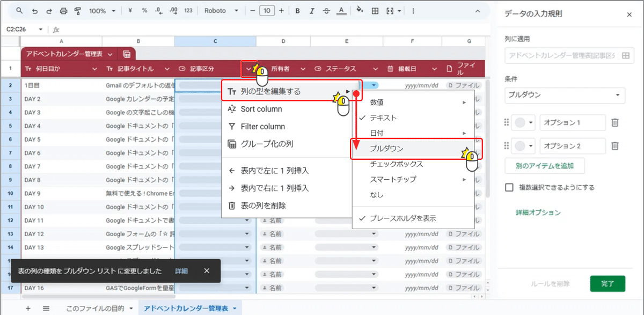Open the スマートチップ submenu
The width and height of the screenshot is (644, 315).
[413, 179]
